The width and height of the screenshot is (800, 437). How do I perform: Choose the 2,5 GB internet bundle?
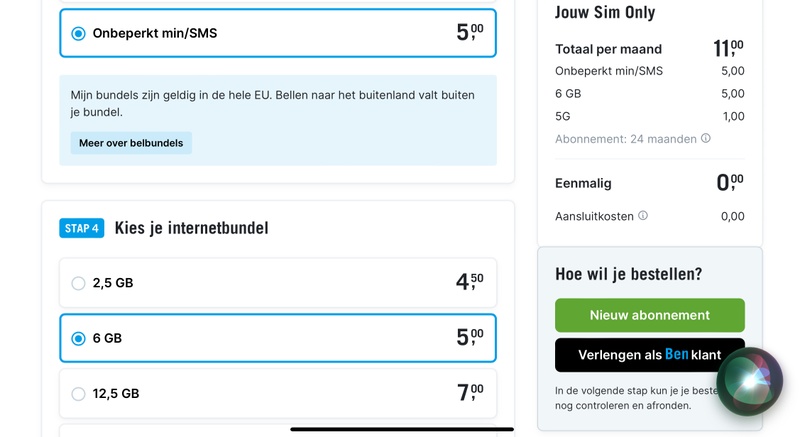pyautogui.click(x=78, y=283)
